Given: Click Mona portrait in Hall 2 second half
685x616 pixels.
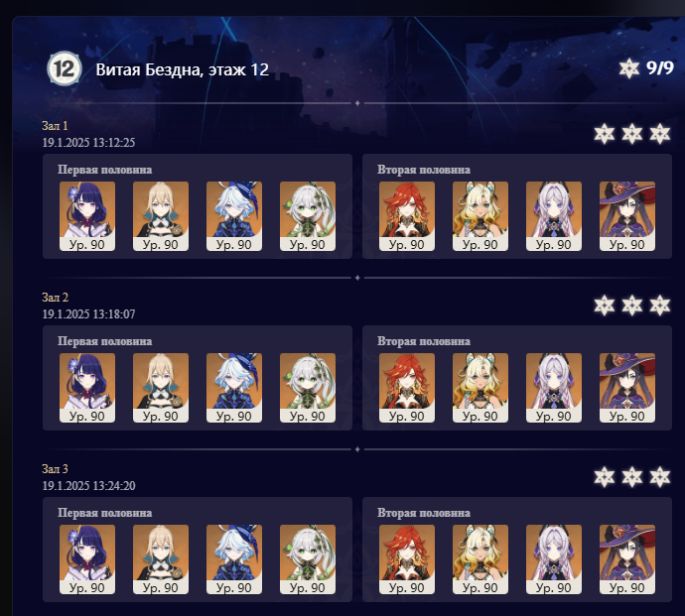Looking at the screenshot, I should pos(627,388).
